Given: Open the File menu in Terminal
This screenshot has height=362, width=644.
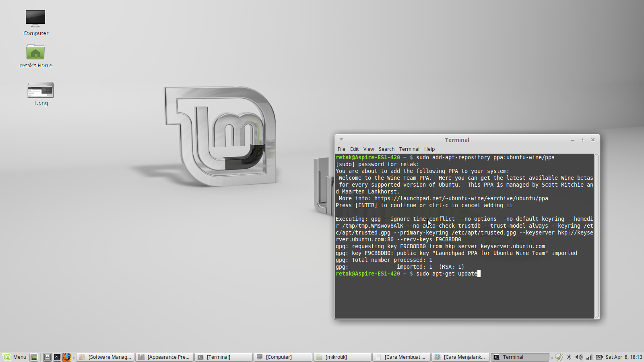Looking at the screenshot, I should tap(341, 149).
